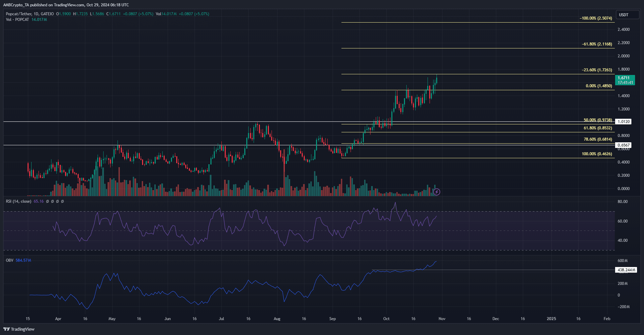Viewport: 644px width, 335px height.
Task: Click the 80.00 RSI axis label
Action: (x=622, y=202)
